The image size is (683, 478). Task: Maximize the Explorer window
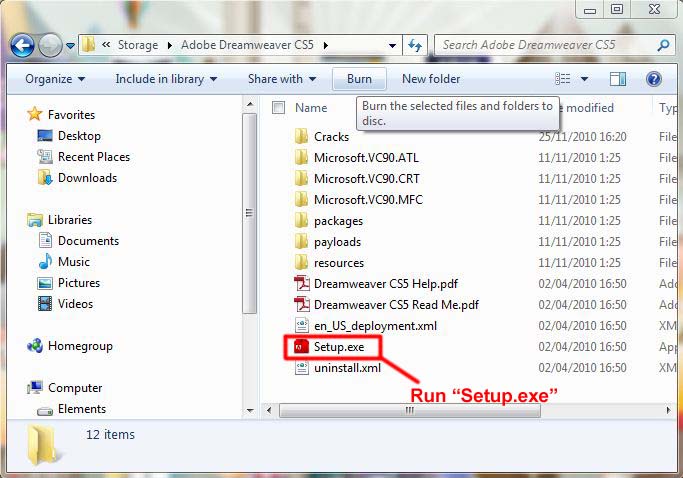(616, 9)
